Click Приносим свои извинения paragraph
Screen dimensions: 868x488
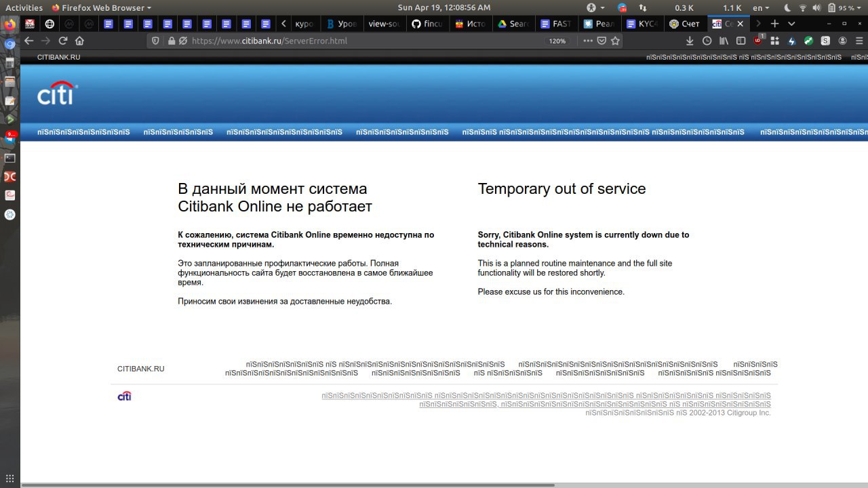pyautogui.click(x=285, y=302)
